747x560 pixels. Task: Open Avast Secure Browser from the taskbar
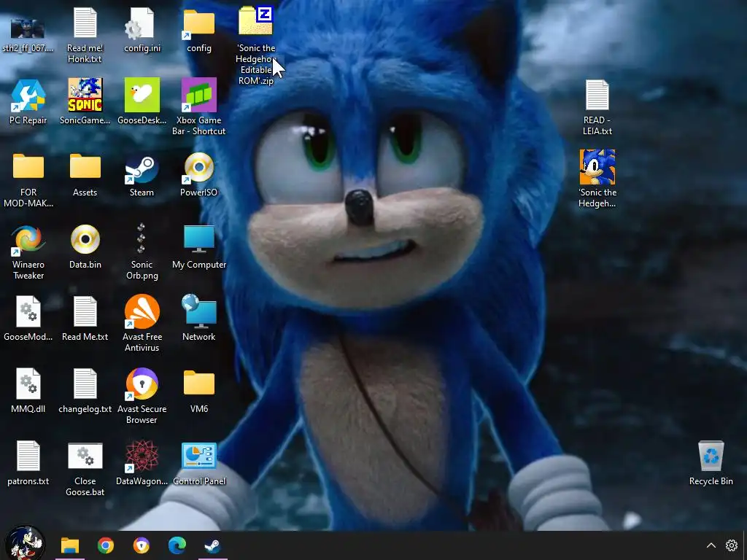[141, 545]
